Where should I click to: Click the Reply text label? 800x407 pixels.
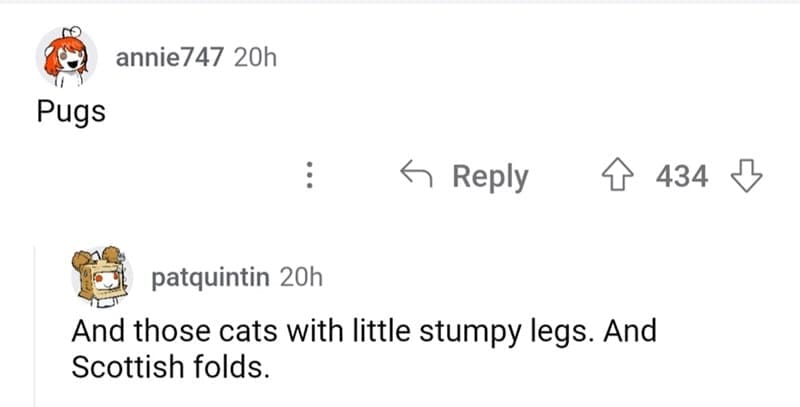490,177
